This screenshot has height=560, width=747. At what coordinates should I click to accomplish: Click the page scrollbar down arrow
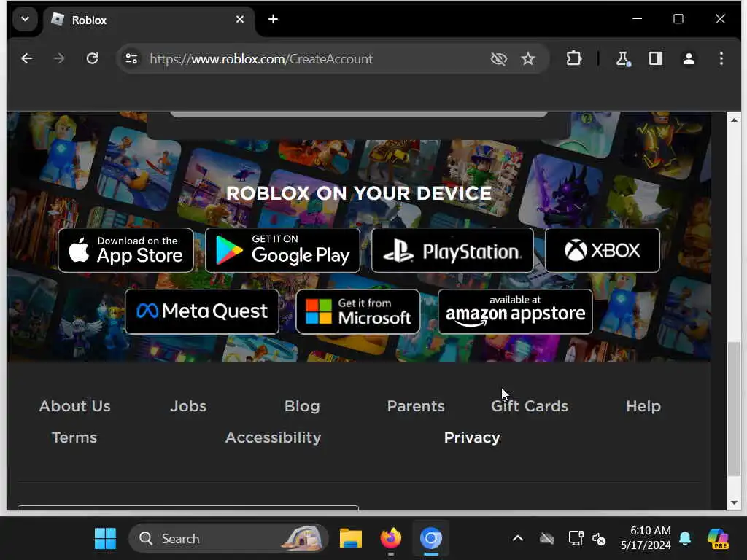734,502
